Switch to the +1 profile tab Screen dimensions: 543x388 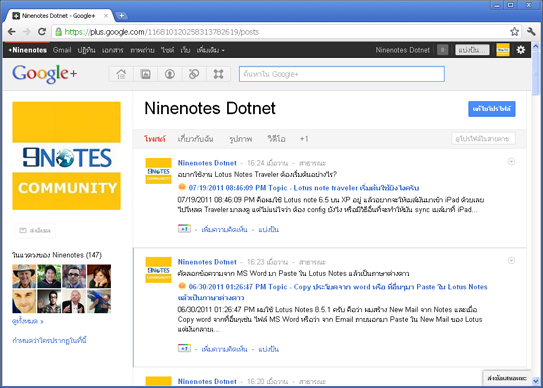(304, 139)
